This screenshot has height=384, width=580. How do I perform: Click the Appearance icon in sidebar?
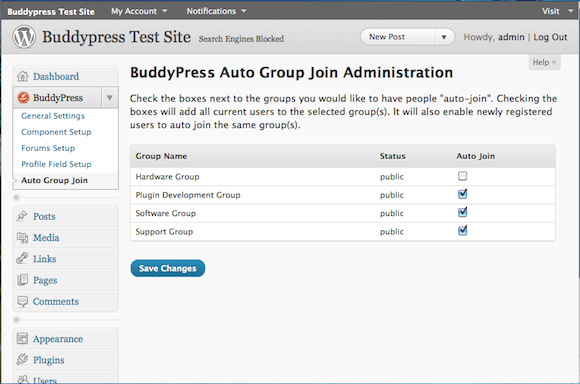pos(22,338)
